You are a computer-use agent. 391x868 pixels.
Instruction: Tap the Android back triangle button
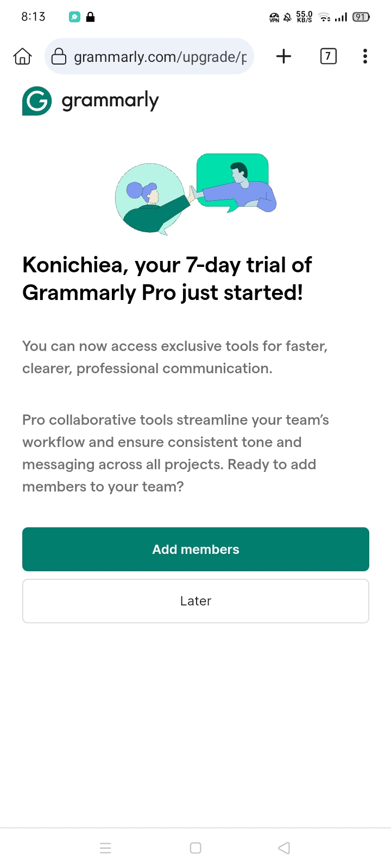284,848
